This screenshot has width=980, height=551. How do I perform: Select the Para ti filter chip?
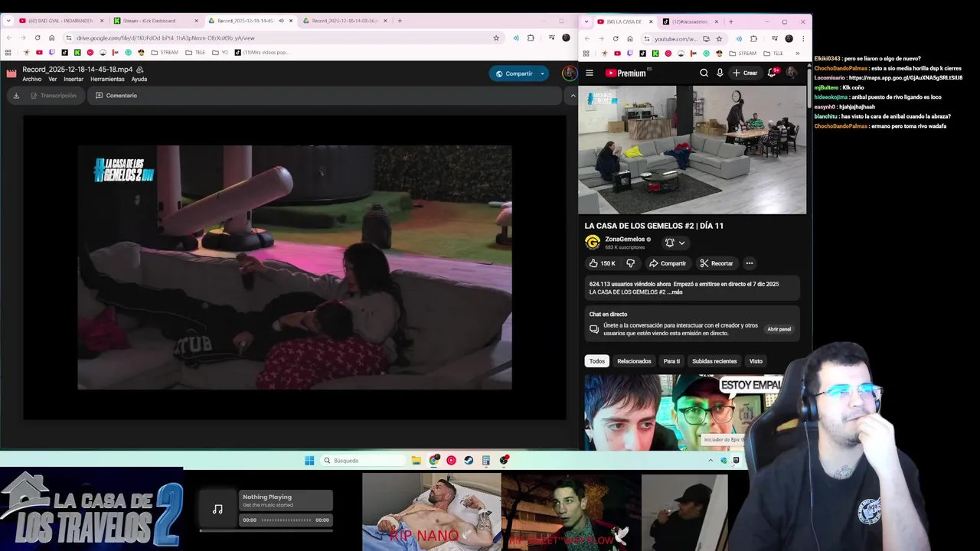click(671, 361)
